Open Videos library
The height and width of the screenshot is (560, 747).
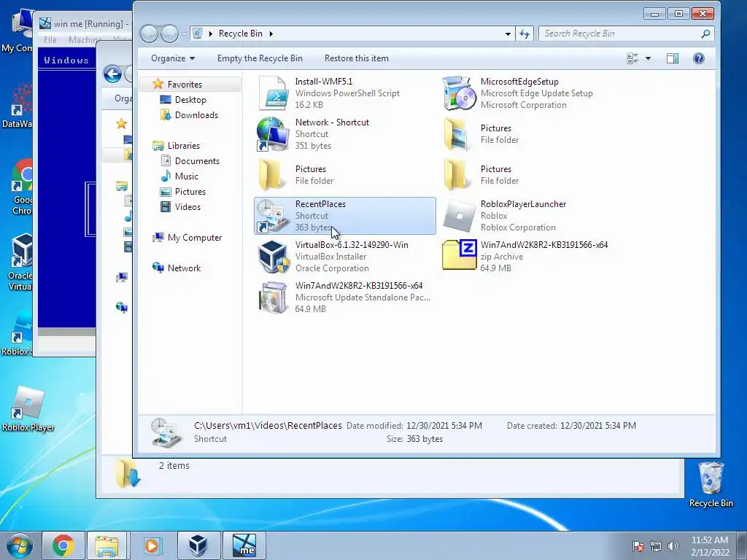[187, 206]
